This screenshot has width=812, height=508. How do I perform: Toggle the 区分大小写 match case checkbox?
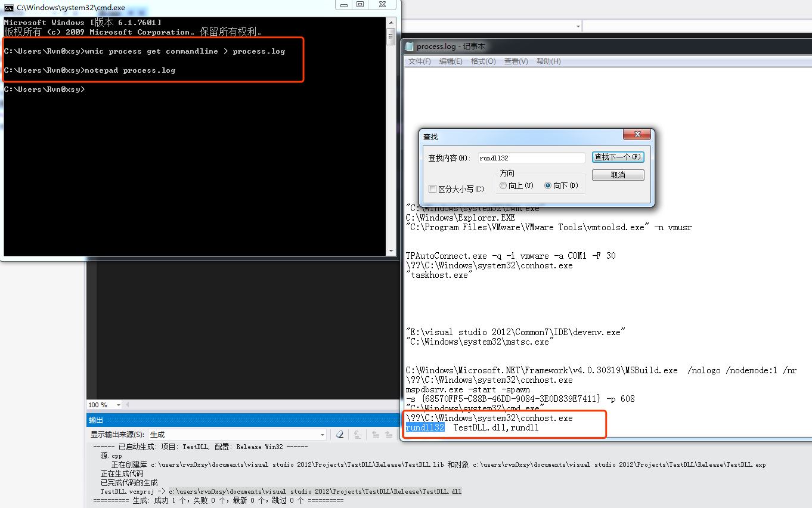(x=433, y=189)
